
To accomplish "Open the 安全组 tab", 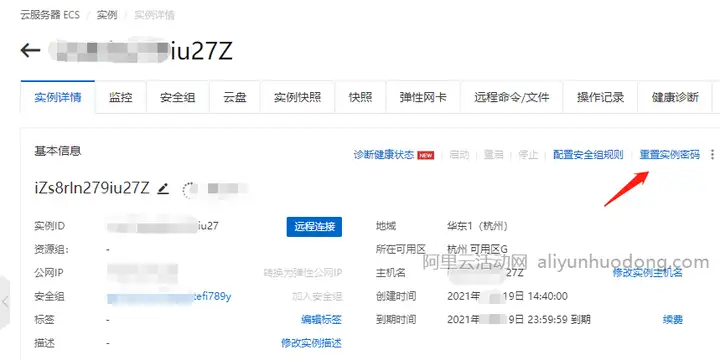I will (x=178, y=97).
